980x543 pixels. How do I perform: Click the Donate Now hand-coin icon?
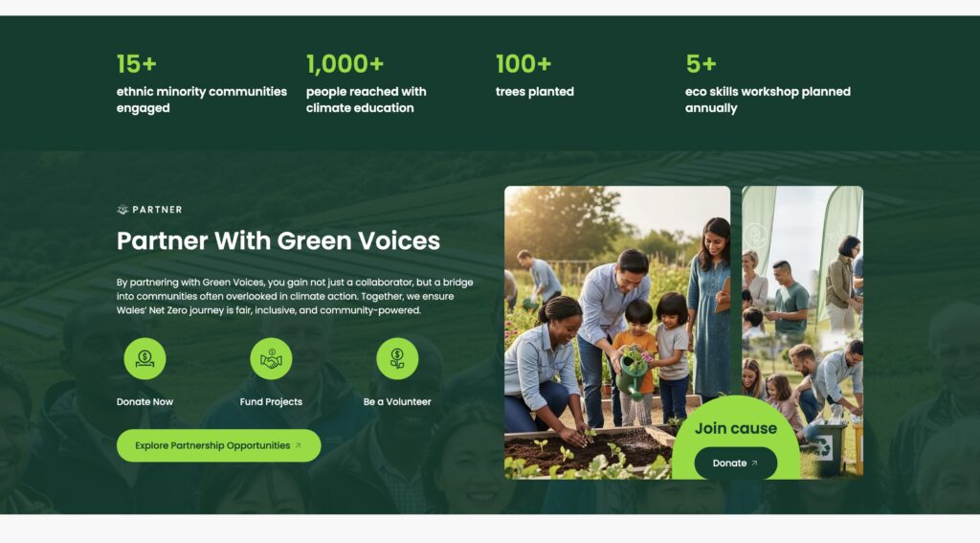[145, 358]
